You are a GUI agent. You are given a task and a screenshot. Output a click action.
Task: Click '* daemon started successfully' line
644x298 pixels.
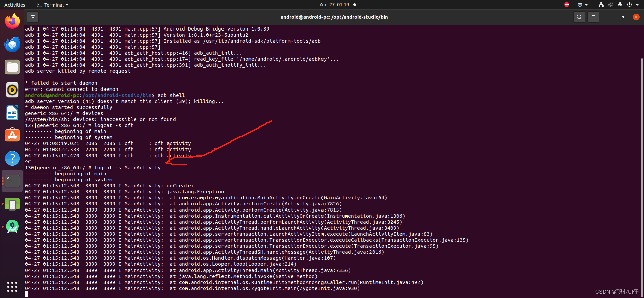pyautogui.click(x=68, y=107)
